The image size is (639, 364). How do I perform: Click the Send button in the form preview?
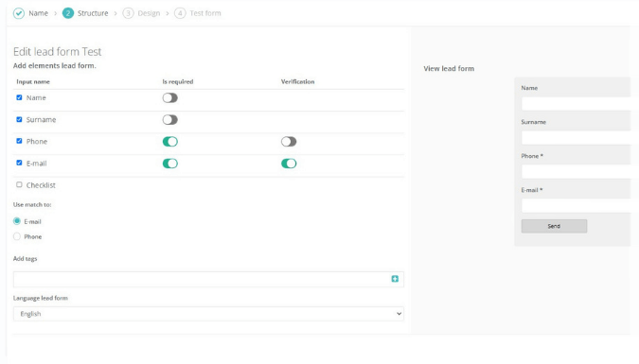[x=554, y=226]
